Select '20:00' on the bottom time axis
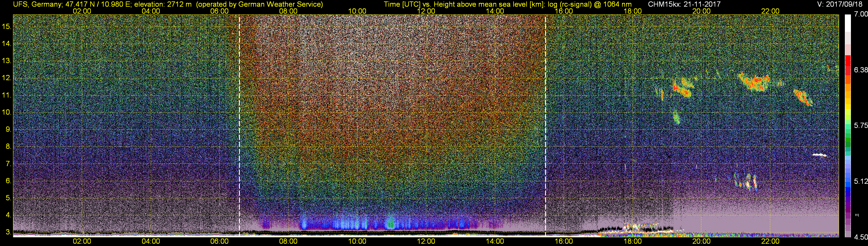This screenshot has height=246, width=868. coord(702,241)
